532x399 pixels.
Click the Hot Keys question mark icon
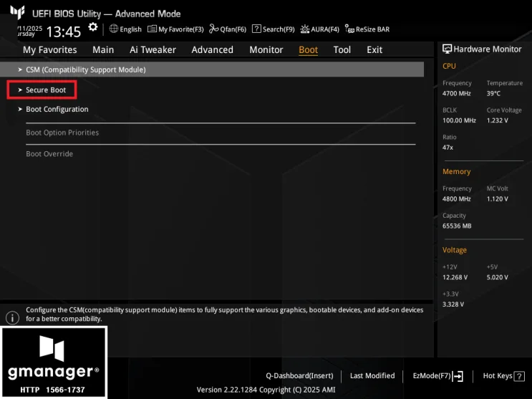[519, 376]
